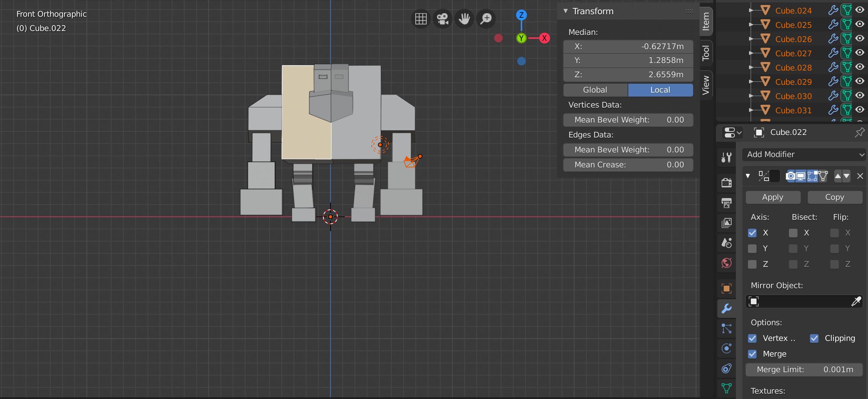Expand the Cube.029 outliner row
The height and width of the screenshot is (399, 868).
tap(751, 82)
